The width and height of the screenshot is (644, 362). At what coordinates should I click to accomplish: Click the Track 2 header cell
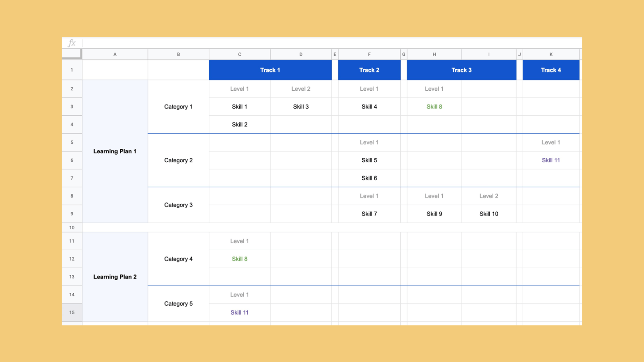(369, 70)
